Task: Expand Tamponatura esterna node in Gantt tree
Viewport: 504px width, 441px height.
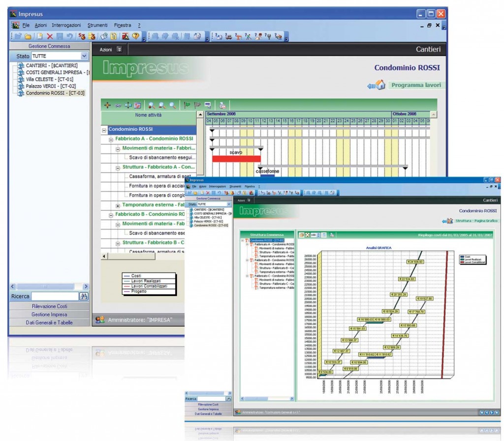Action: click(118, 206)
